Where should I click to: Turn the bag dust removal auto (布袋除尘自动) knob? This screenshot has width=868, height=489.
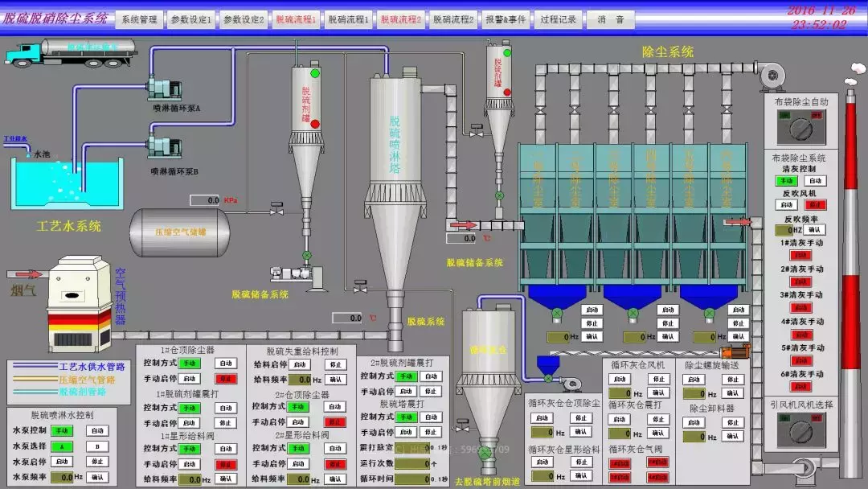click(x=801, y=129)
